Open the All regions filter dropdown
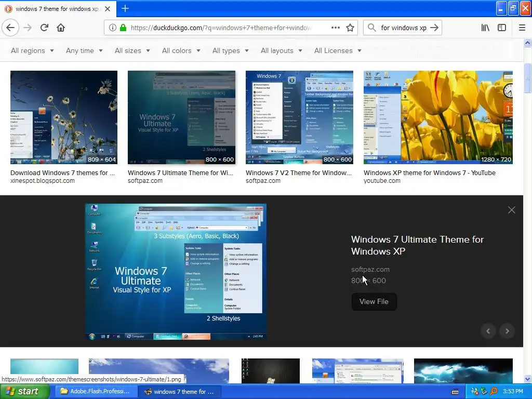 (x=33, y=50)
